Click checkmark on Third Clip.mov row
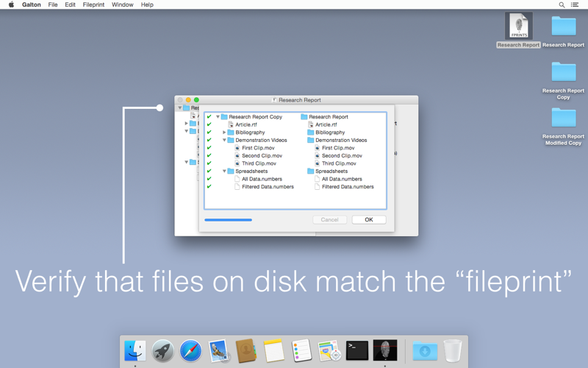Image resolution: width=588 pixels, height=368 pixels. tap(209, 163)
